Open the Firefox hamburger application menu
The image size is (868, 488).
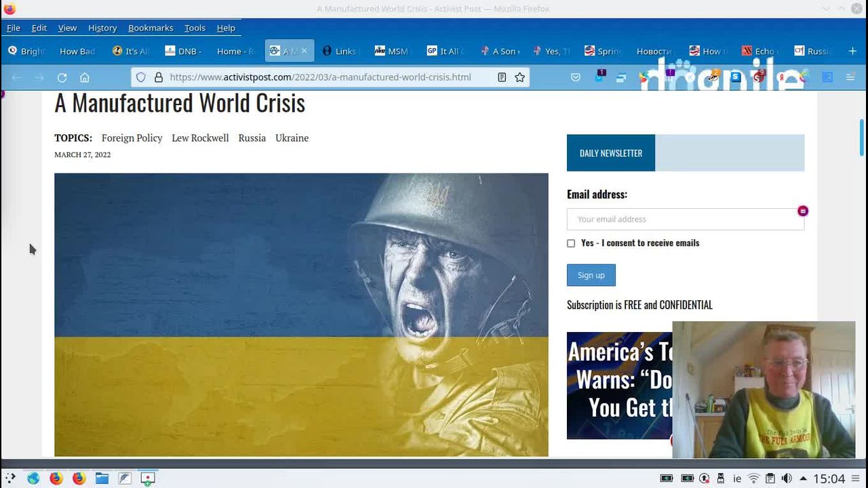pyautogui.click(x=850, y=77)
